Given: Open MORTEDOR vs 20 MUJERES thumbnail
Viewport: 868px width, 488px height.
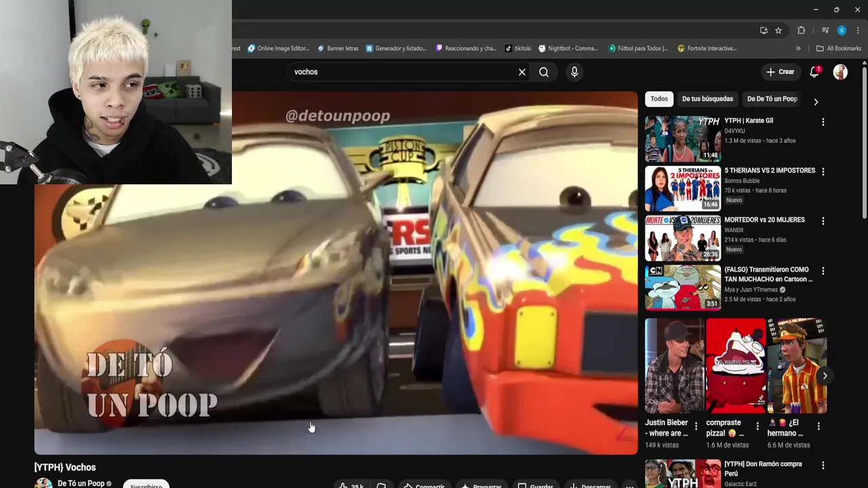Looking at the screenshot, I should [x=683, y=238].
